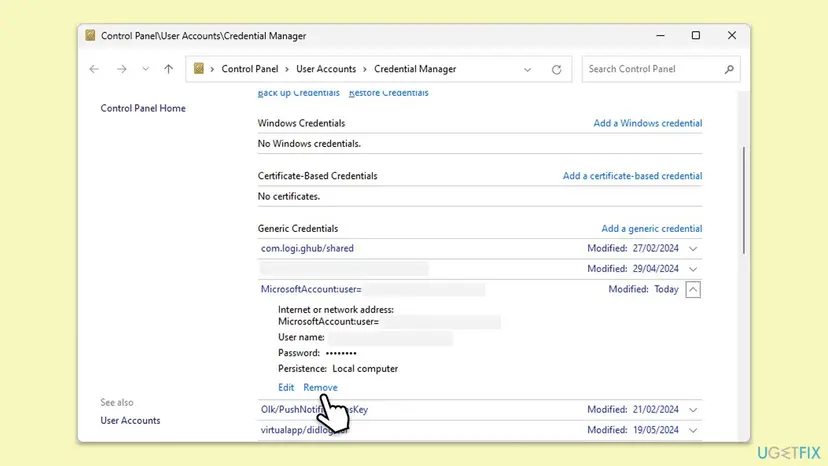
Task: Remove the MicrosoftAccount credential
Action: pos(320,387)
